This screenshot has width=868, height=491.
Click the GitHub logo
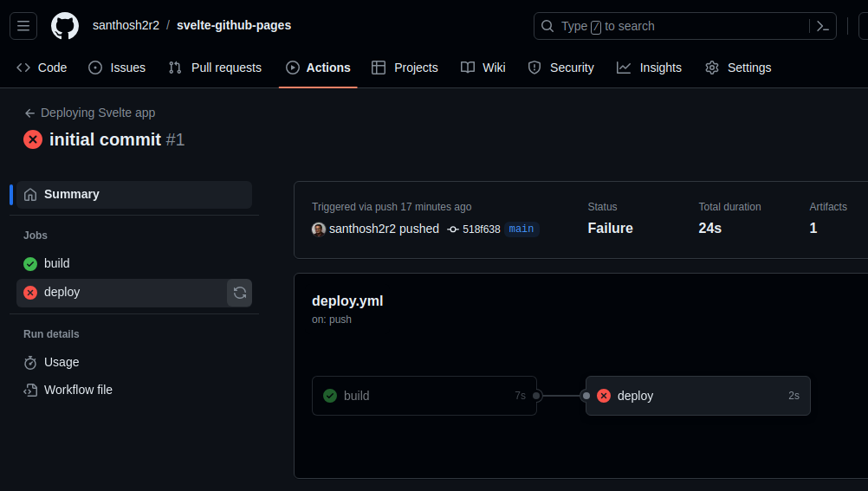coord(65,26)
